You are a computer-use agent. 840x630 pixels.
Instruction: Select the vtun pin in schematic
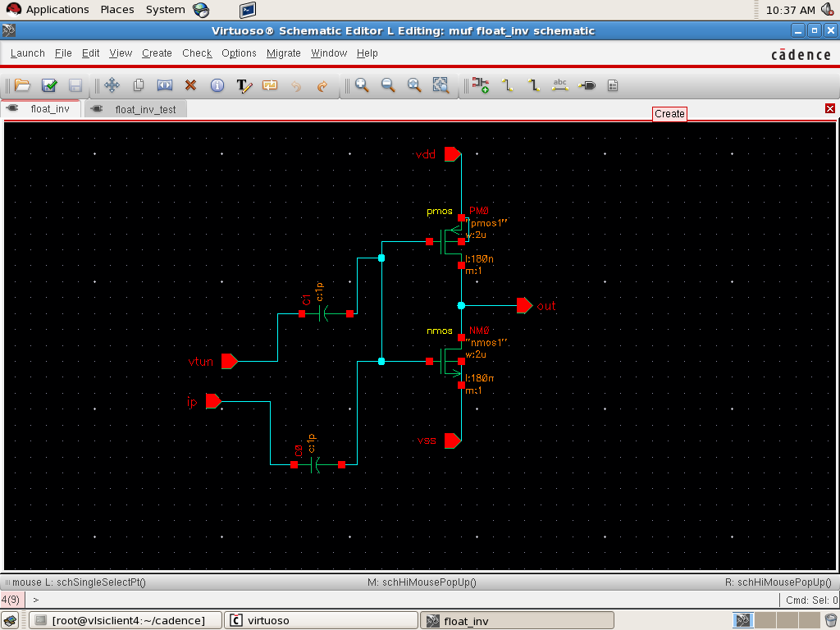pos(230,362)
